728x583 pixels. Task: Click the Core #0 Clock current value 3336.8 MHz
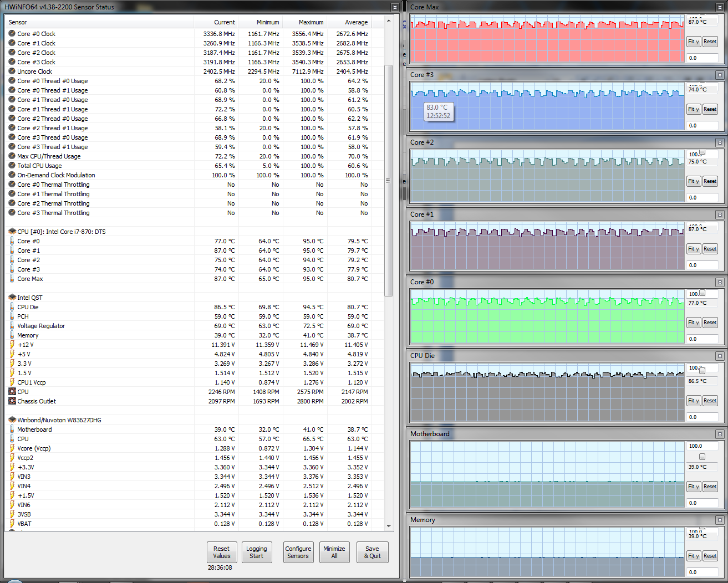click(219, 34)
